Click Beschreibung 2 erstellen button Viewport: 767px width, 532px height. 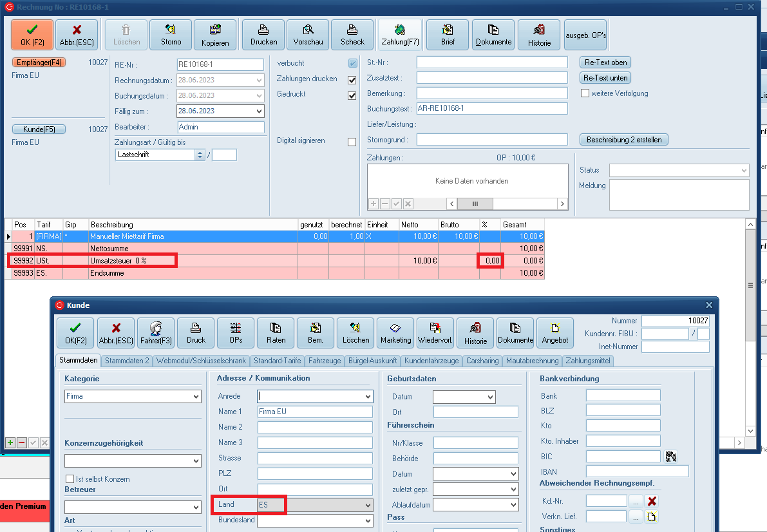[624, 140]
